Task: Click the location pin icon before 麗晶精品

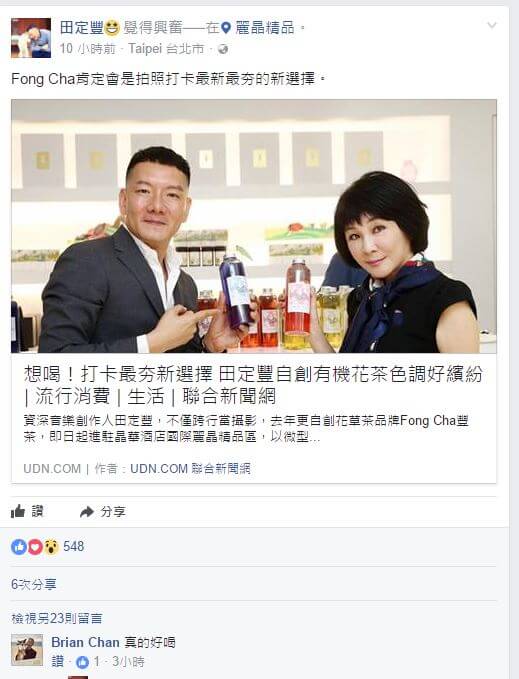Action: click(226, 29)
